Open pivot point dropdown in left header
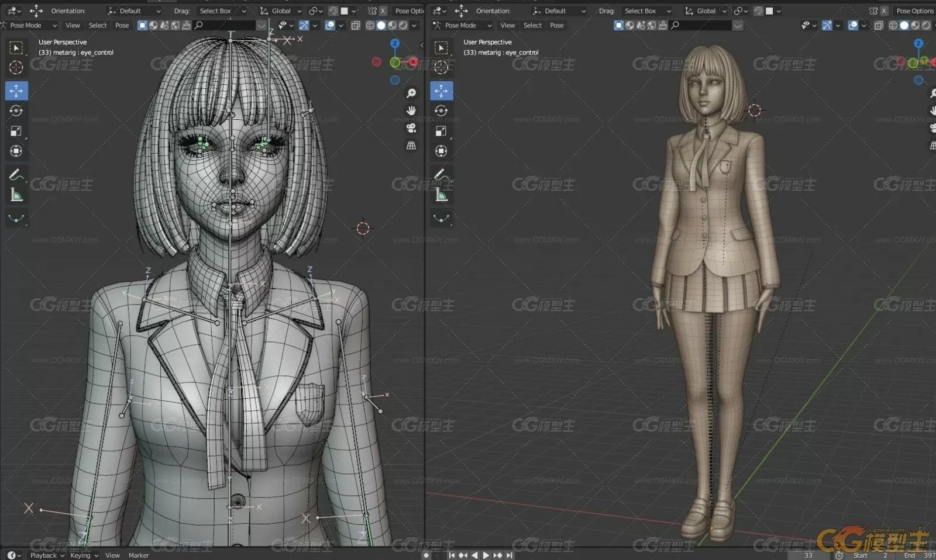 [316, 11]
